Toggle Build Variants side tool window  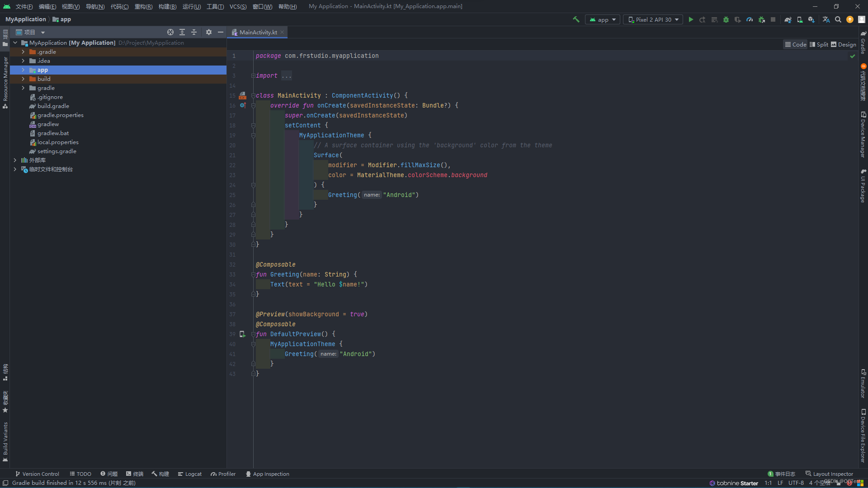pos(5,441)
